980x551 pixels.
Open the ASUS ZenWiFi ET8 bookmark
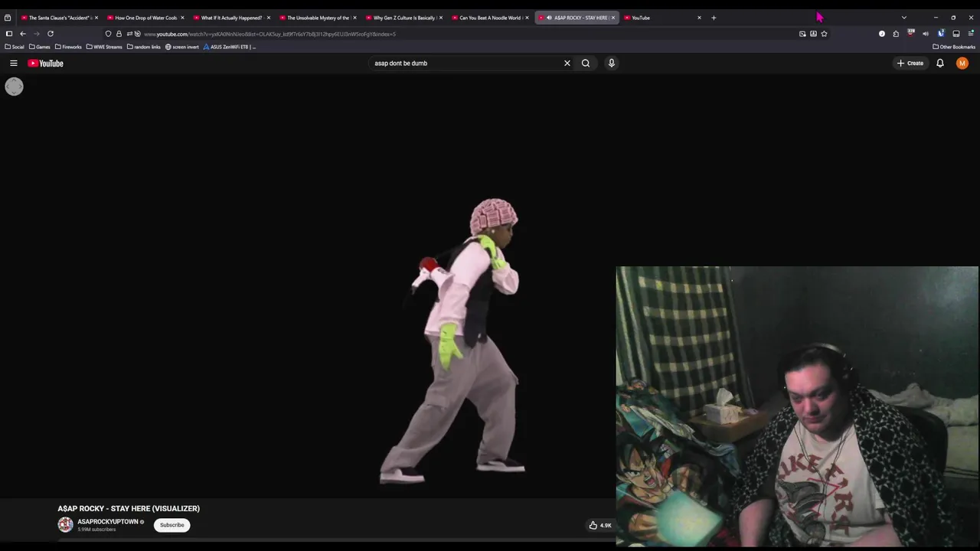coord(230,47)
